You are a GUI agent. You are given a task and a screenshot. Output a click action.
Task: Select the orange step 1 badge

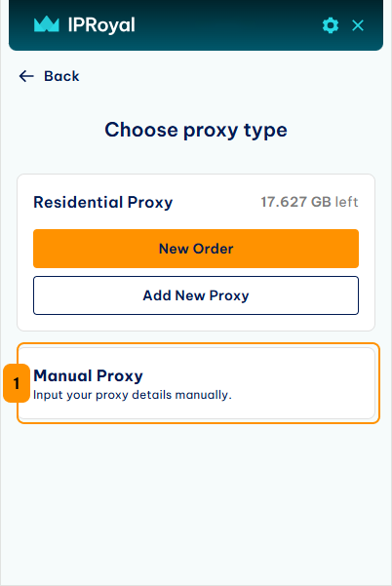click(x=17, y=383)
